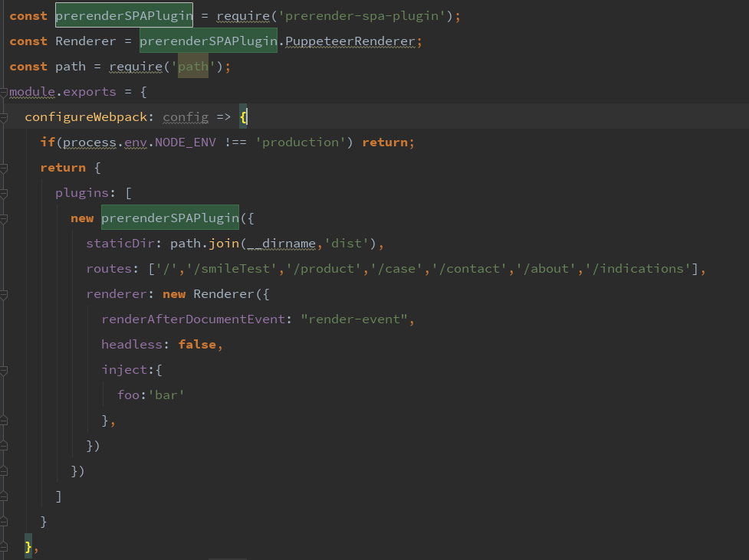Click the 'return' keyword after the if condition
Image resolution: width=749 pixels, height=560 pixels.
[385, 142]
